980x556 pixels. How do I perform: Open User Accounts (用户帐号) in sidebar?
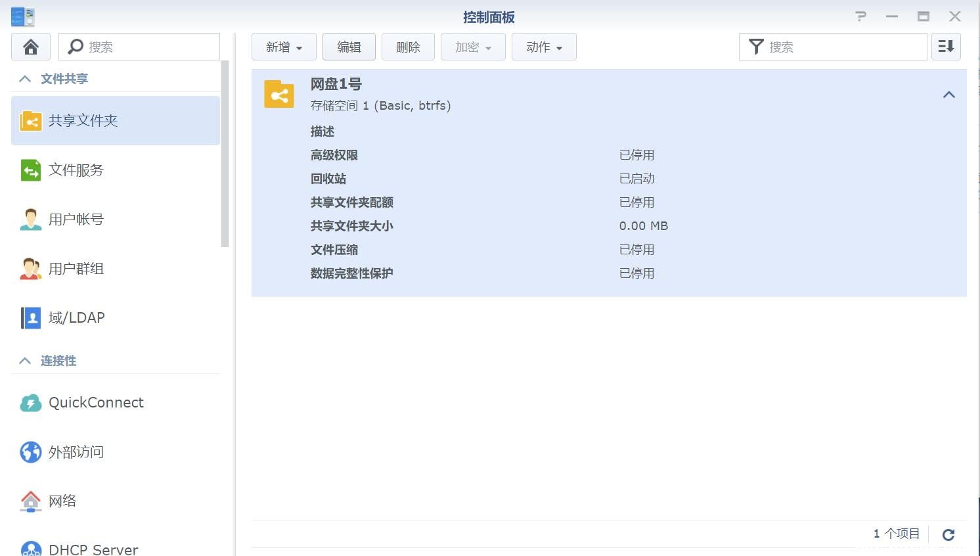coord(116,219)
